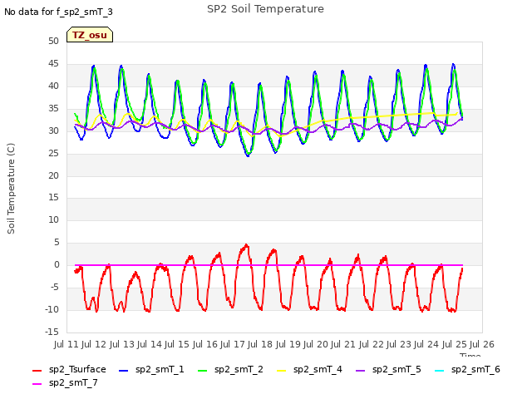The image size is (532, 399).
Task: Click the Jul 20 x-axis tick label
Action: [316, 344]
